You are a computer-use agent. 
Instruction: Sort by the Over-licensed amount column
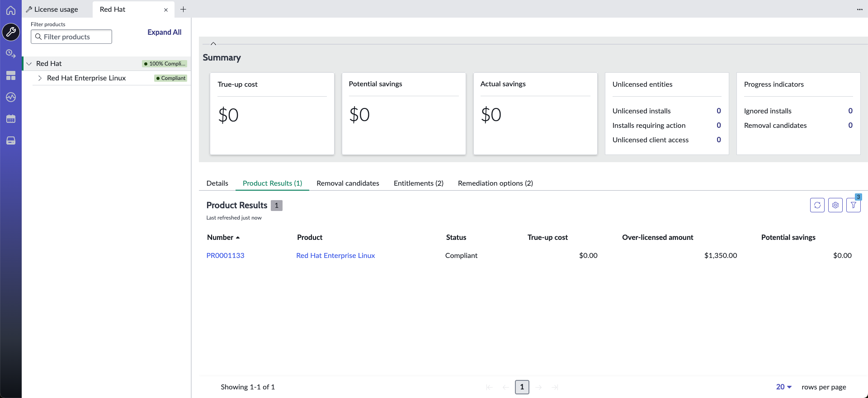point(658,237)
